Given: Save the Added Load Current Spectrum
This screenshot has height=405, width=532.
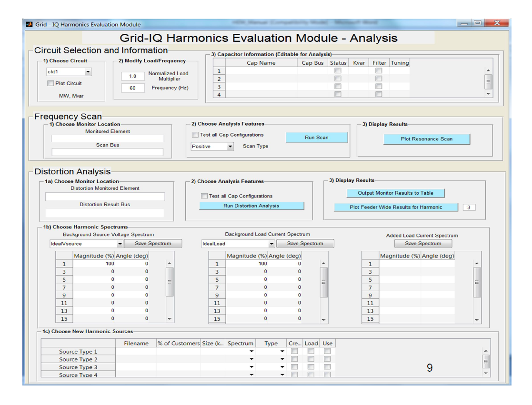Looking at the screenshot, I should point(423,243).
